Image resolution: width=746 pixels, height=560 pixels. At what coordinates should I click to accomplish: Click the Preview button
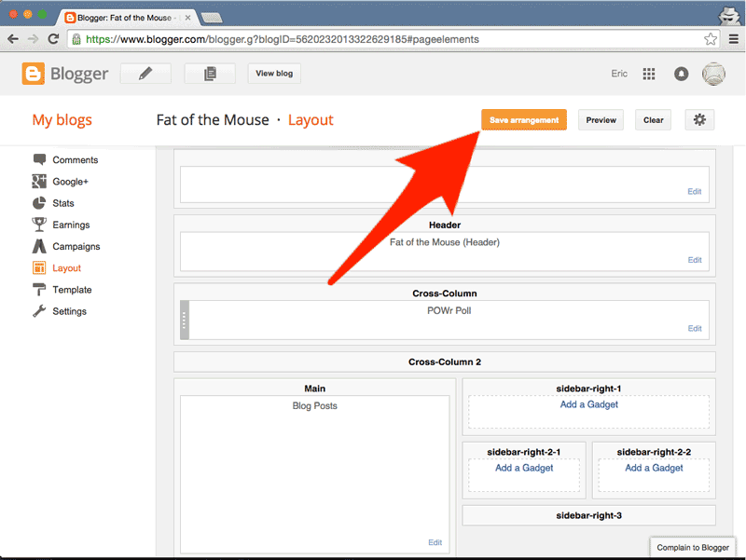[601, 120]
